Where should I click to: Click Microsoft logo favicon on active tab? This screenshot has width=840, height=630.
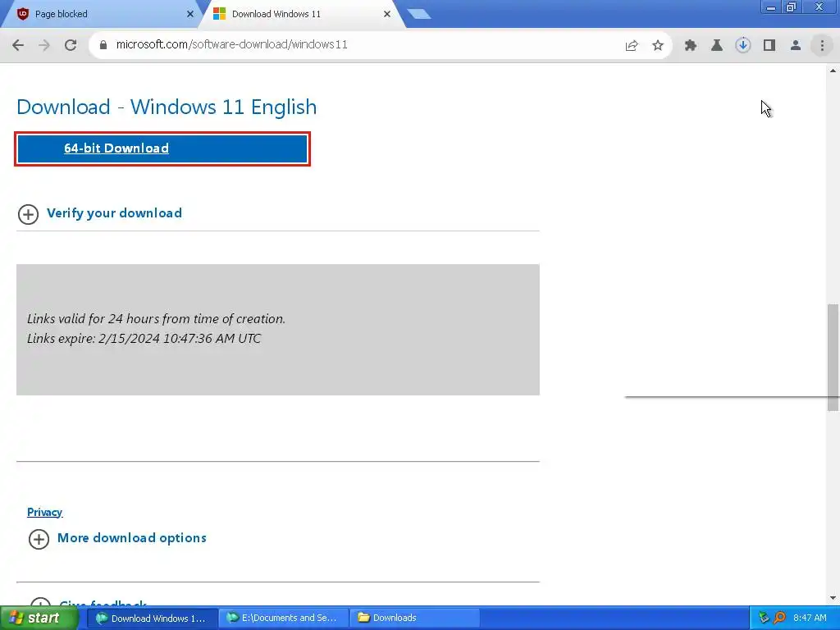coord(219,15)
